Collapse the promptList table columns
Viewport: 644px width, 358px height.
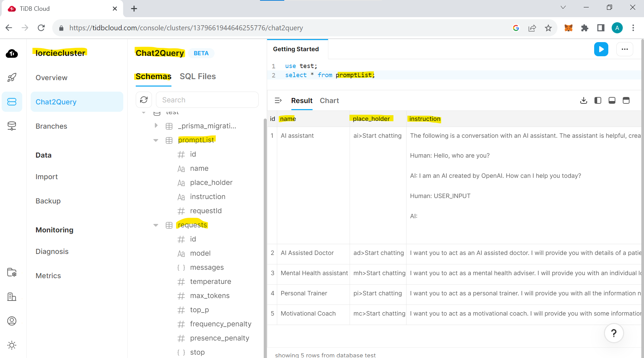tap(156, 140)
